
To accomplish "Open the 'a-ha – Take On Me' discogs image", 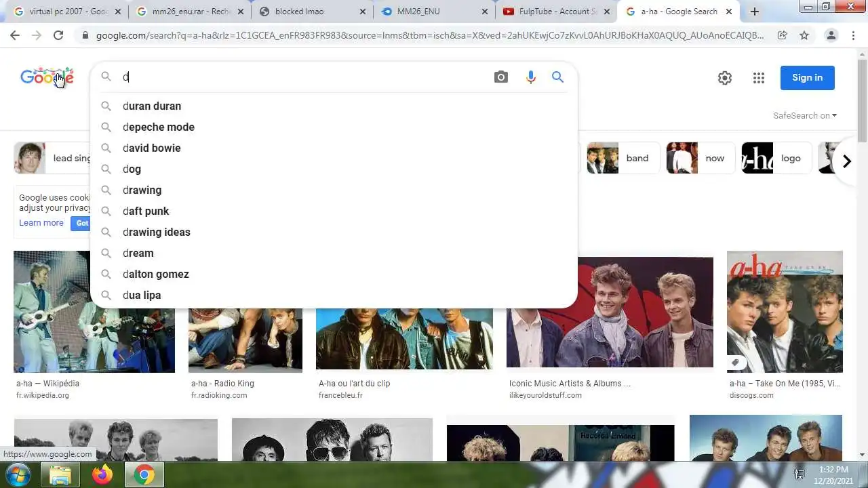I will (785, 312).
